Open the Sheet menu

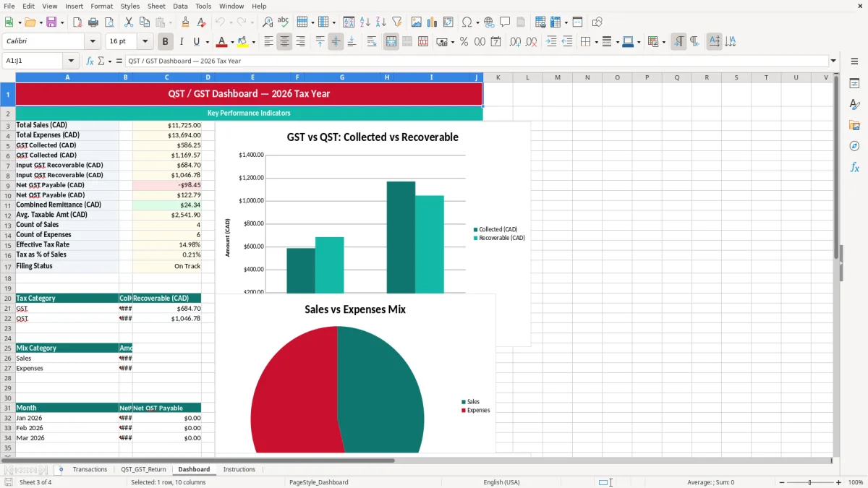pos(156,6)
